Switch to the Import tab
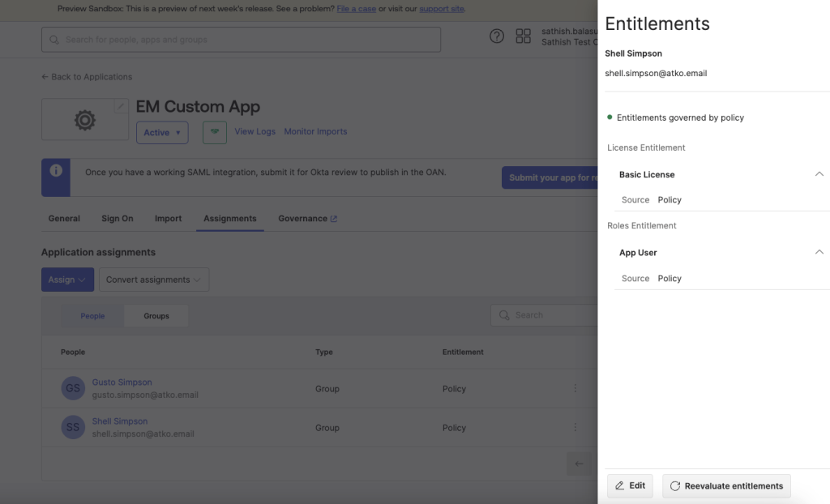The height and width of the screenshot is (504, 830). pyautogui.click(x=169, y=218)
